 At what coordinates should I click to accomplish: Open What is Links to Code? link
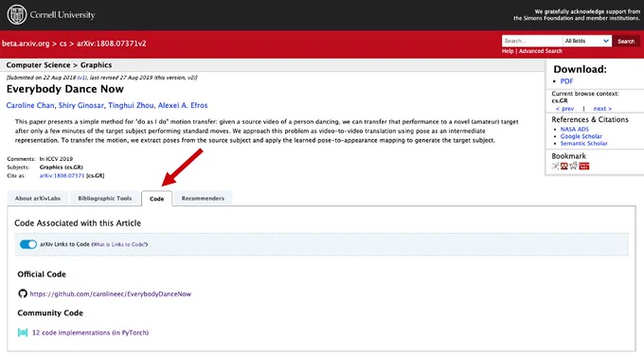pyautogui.click(x=119, y=244)
